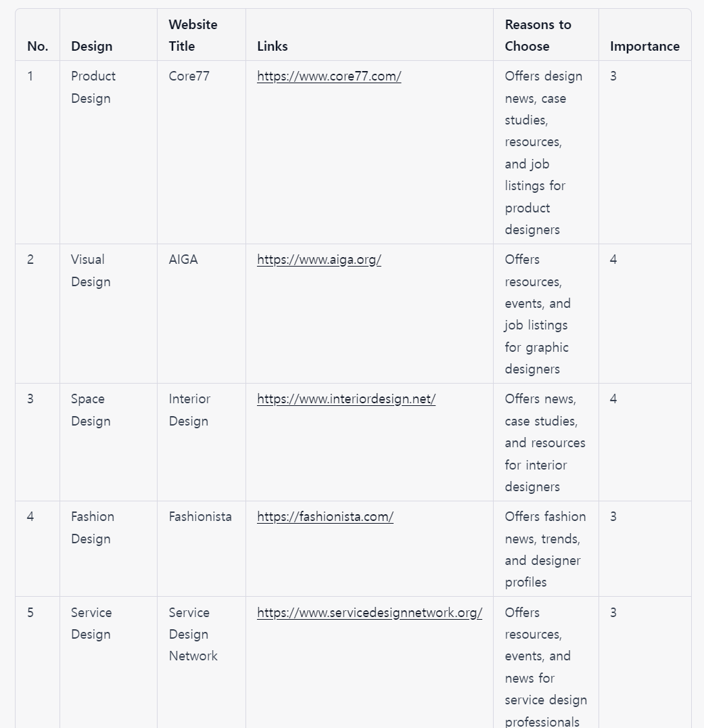Open the servicedesignnetwork.org link
This screenshot has width=704, height=728.
pos(369,613)
